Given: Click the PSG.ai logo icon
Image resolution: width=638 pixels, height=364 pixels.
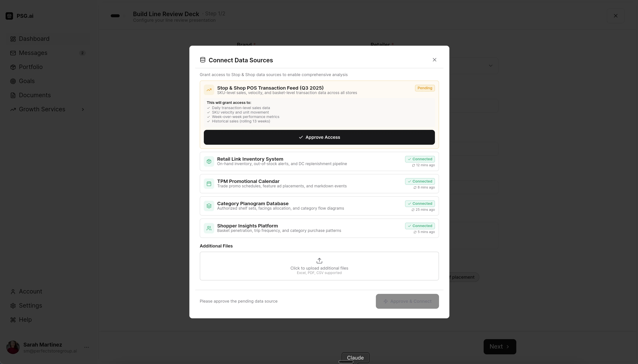Looking at the screenshot, I should (x=9, y=16).
